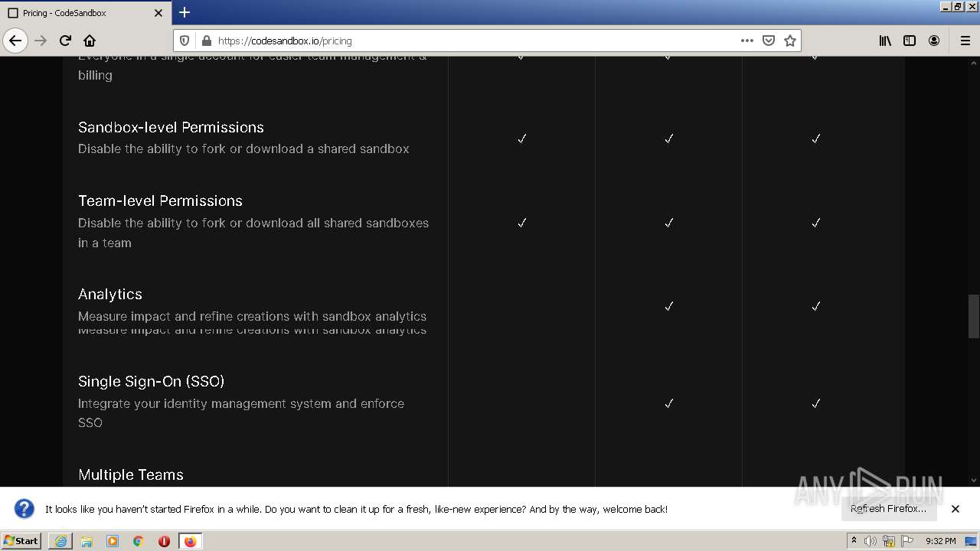This screenshot has width=980, height=551.
Task: Go back to the previous page
Action: [15, 41]
